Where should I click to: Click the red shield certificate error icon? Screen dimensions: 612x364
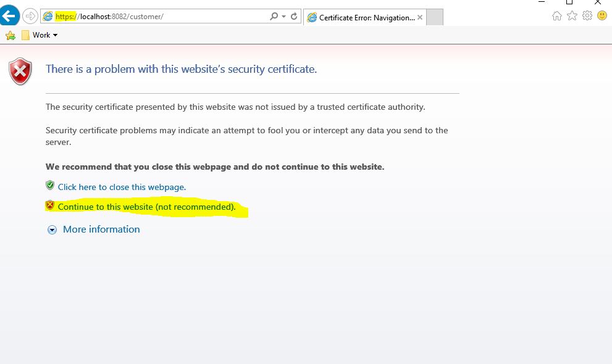click(x=20, y=72)
